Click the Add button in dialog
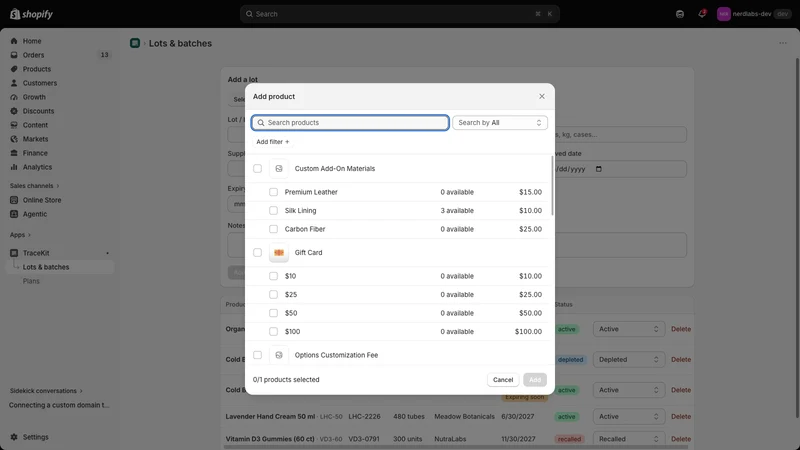 pos(535,380)
